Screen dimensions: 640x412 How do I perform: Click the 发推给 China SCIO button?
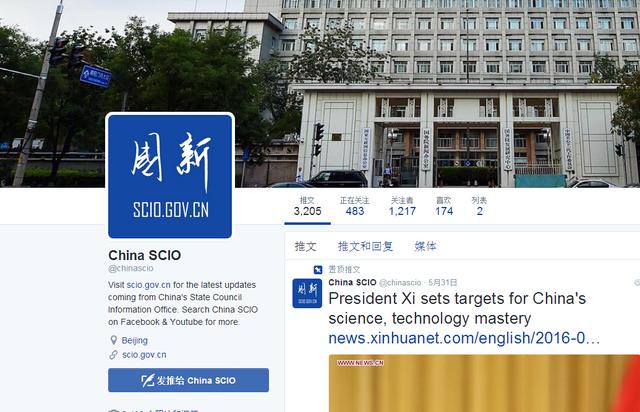coord(189,380)
